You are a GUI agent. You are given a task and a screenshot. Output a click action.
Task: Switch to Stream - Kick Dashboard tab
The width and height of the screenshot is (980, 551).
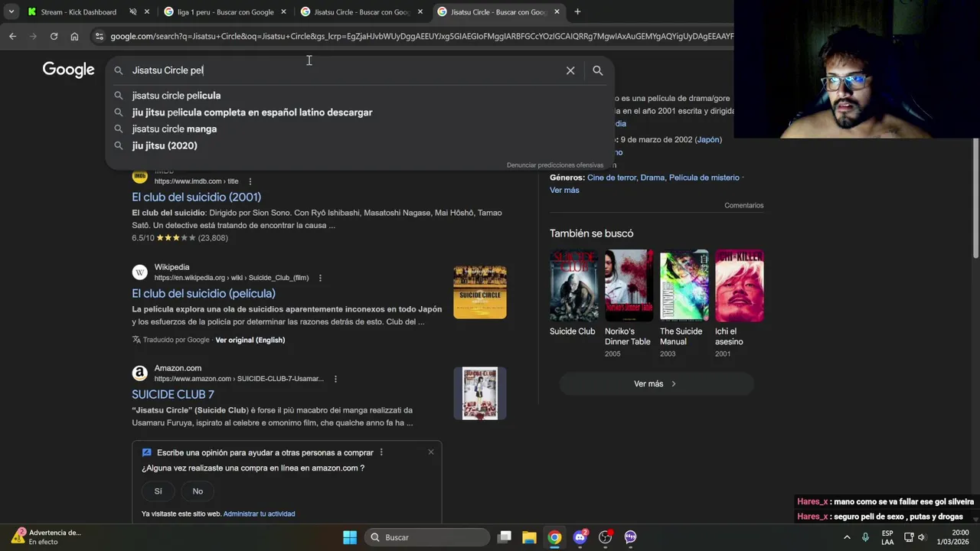tap(78, 12)
